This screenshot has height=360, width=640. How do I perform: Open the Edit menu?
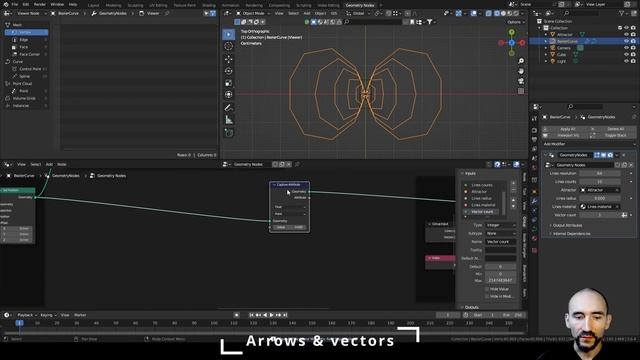(x=26, y=4)
